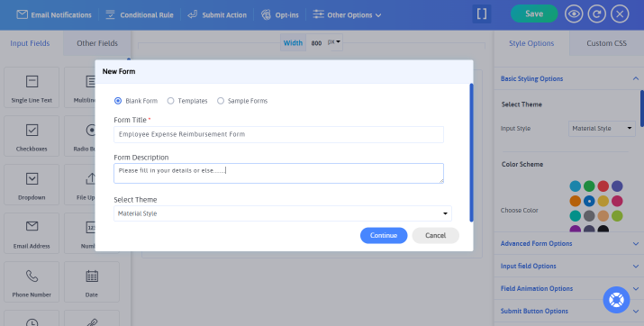Add a Number field
This screenshot has height=326, width=644.
click(80, 233)
